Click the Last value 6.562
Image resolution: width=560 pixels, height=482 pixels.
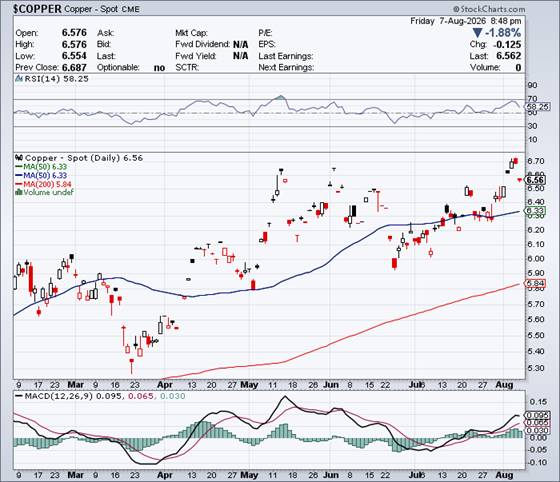[509, 56]
